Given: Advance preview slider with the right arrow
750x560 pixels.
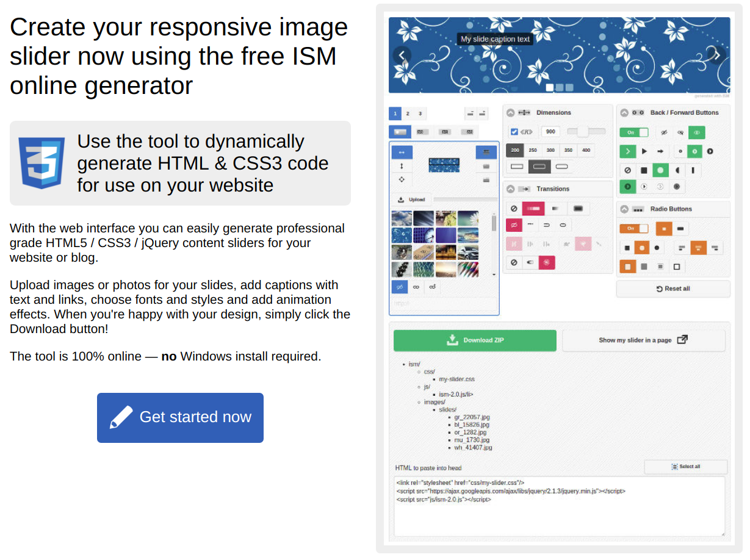Looking at the screenshot, I should click(x=717, y=56).
